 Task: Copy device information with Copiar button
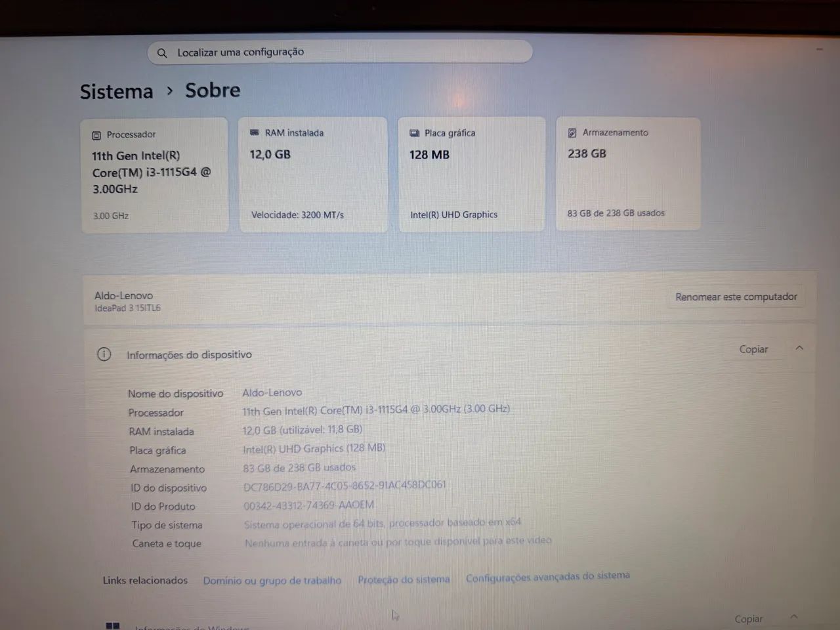pyautogui.click(x=753, y=349)
